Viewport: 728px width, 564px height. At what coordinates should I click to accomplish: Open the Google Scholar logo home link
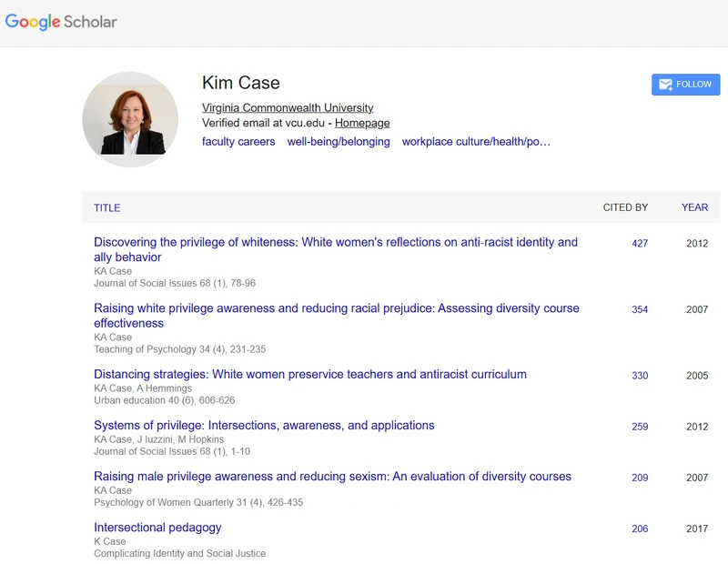point(61,21)
